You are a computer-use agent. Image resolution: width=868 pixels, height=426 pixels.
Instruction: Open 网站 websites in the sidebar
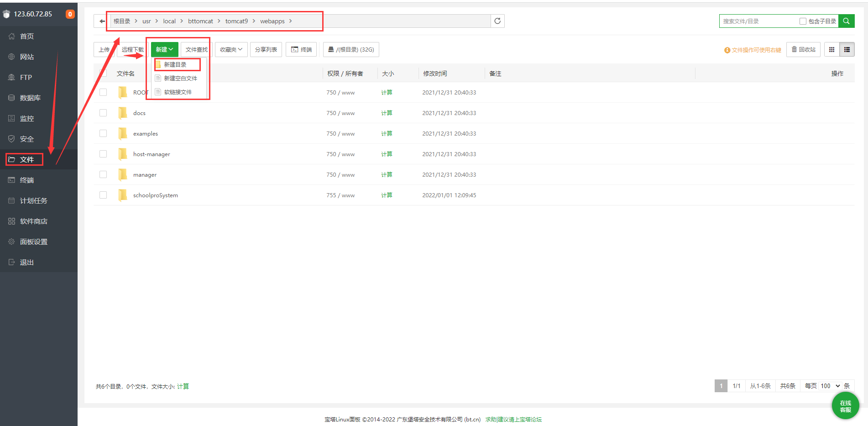pos(39,57)
